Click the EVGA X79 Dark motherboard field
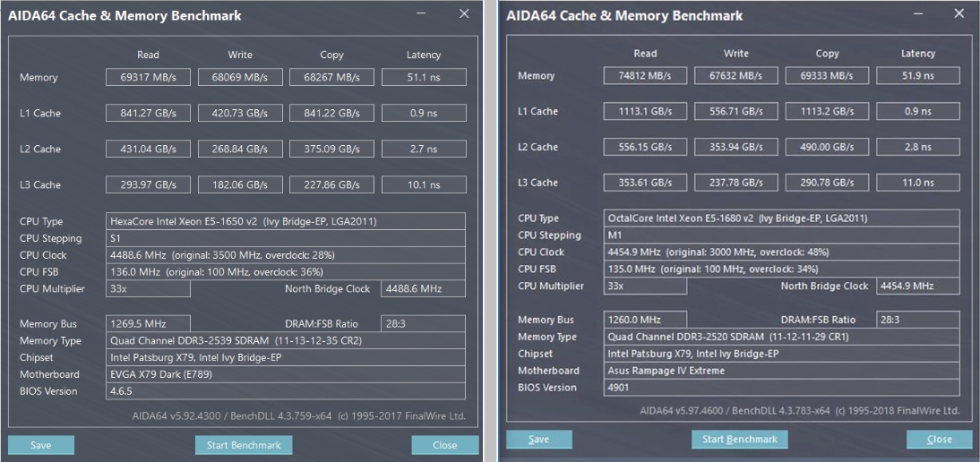The width and height of the screenshot is (980, 462). [286, 374]
